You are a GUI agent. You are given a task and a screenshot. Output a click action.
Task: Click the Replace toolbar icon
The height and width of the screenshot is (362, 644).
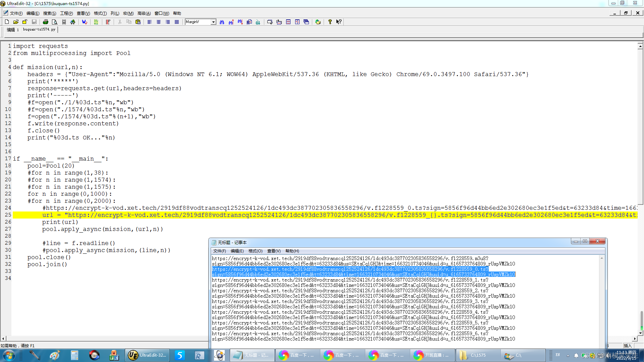[x=249, y=22]
